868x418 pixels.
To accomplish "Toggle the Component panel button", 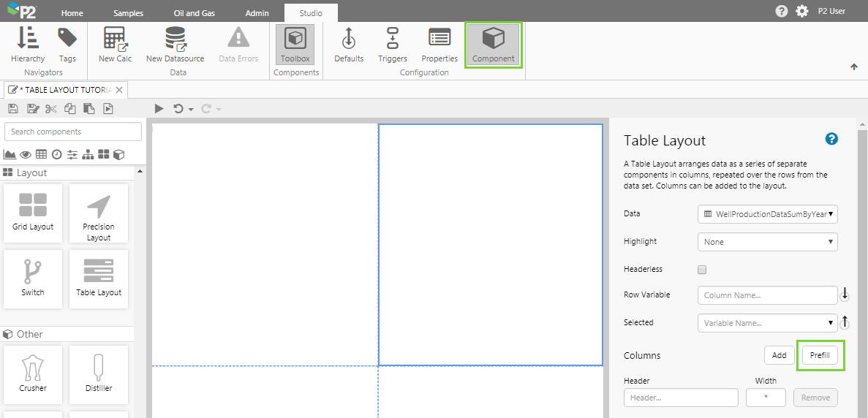I will 494,45.
